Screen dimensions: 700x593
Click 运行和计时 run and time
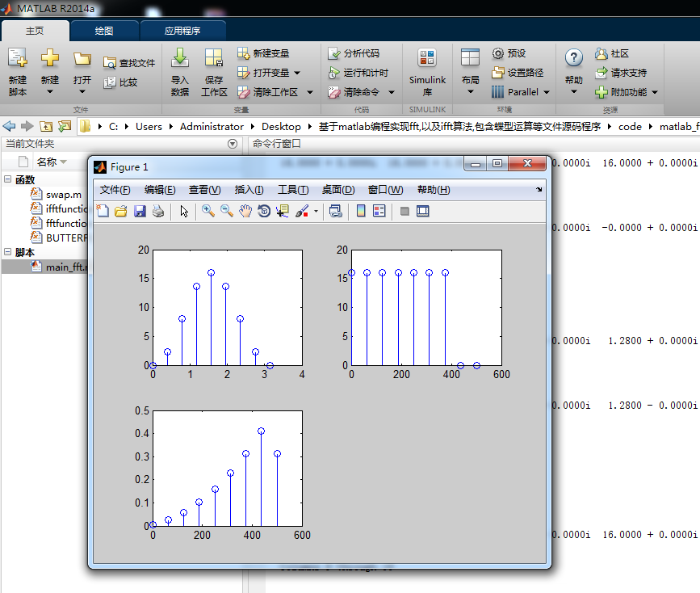pos(358,73)
